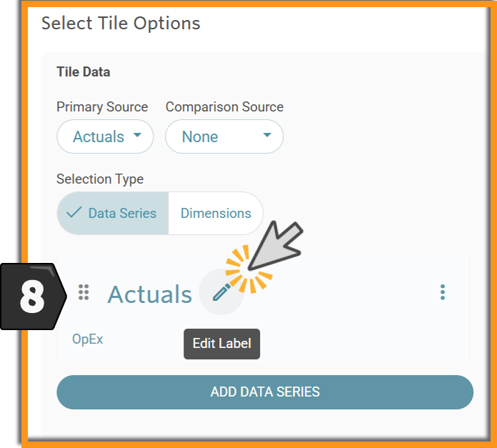Click the pencil Edit Label icon
Viewport: 497px width, 448px height.
[x=221, y=292]
